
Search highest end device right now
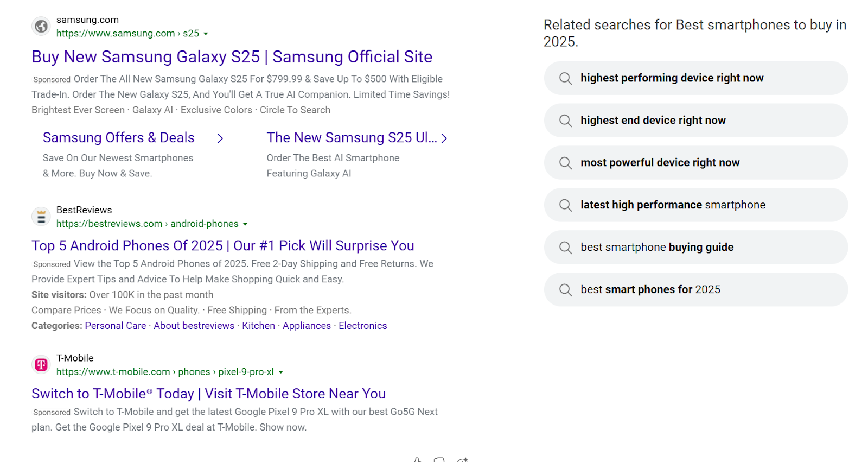696,121
